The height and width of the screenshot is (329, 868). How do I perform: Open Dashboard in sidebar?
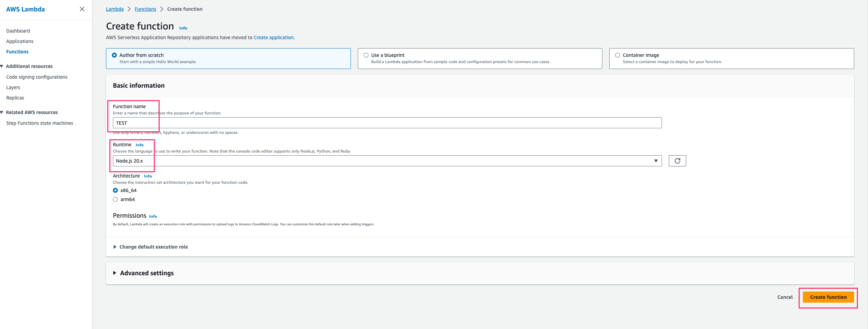coord(18,31)
